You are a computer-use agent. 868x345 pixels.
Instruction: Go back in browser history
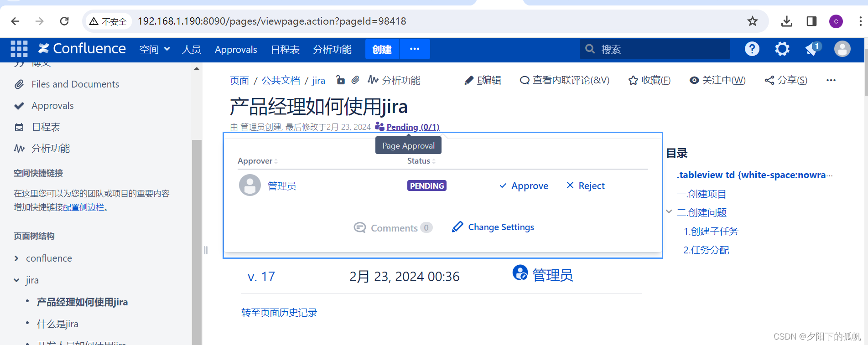(x=15, y=21)
